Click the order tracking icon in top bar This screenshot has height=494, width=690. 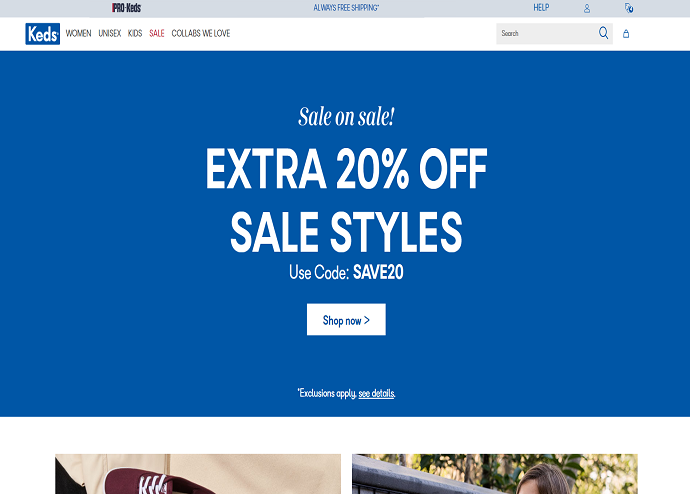click(629, 8)
